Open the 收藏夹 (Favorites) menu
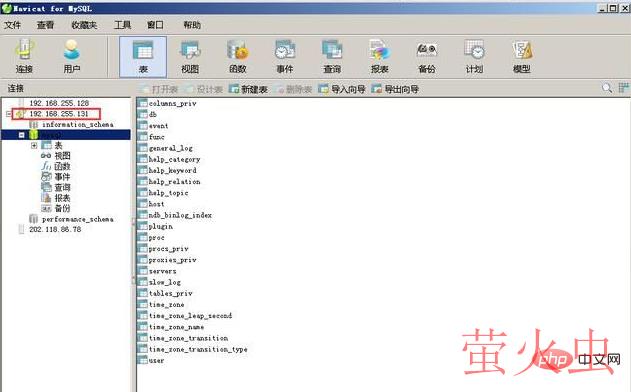The width and height of the screenshot is (631, 392). [x=84, y=25]
